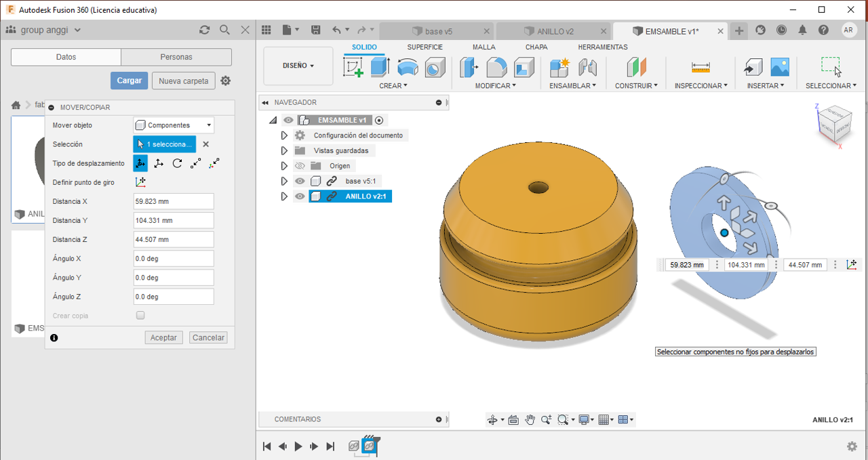Click the Distancia X input field

click(x=174, y=201)
